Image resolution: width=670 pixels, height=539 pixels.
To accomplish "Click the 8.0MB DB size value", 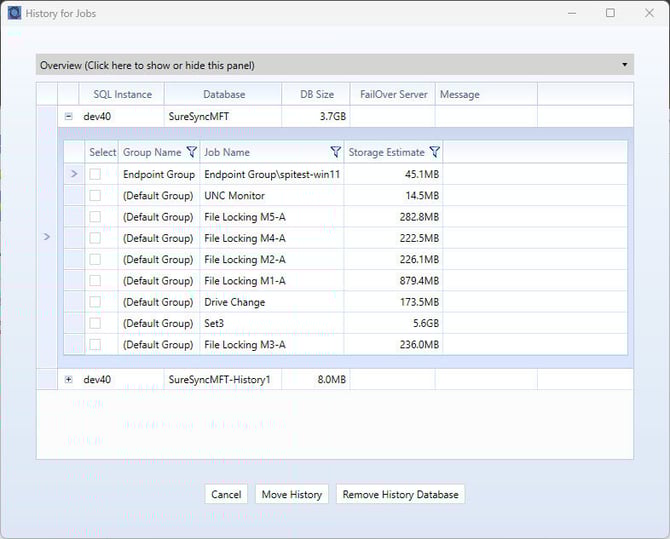I will tap(332, 380).
